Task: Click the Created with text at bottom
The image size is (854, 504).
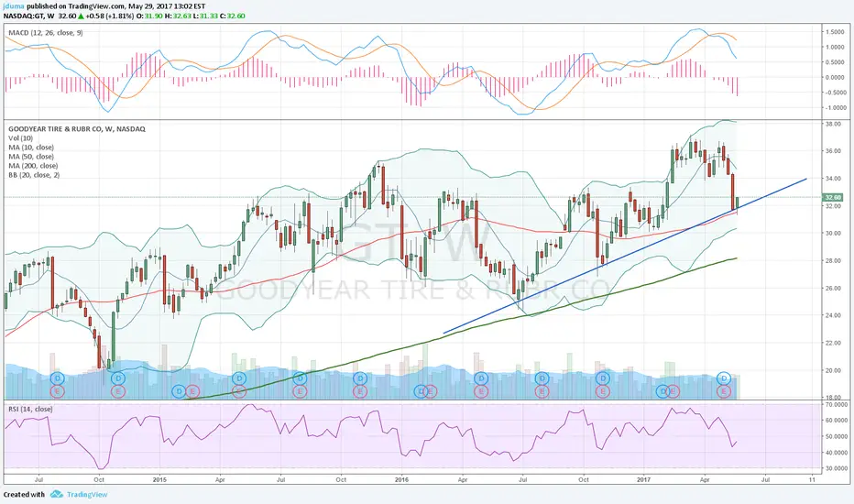Action: click(x=24, y=495)
